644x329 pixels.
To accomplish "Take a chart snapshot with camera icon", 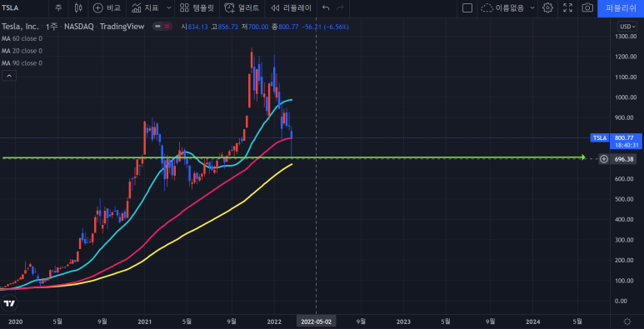I will (587, 7).
